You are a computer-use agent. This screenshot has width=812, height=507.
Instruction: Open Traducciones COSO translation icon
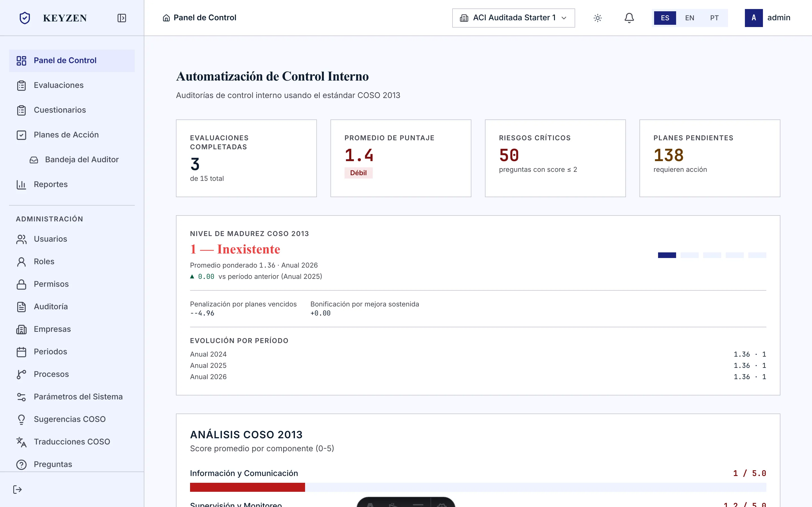(x=21, y=442)
